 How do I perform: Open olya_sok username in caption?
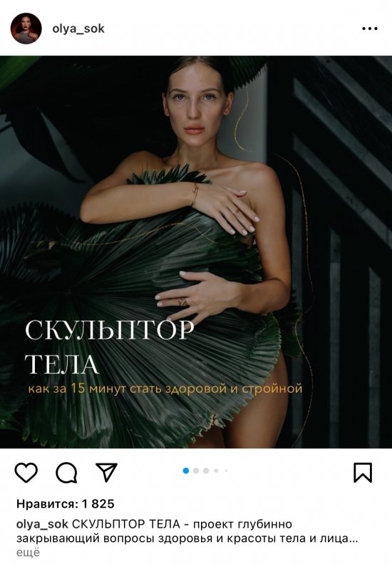(42, 525)
